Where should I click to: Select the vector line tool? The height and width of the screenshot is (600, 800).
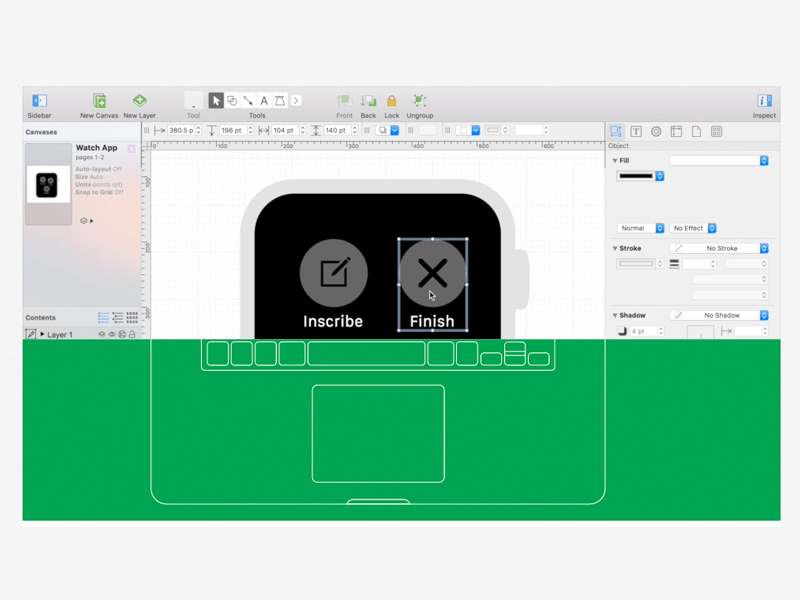tap(248, 100)
